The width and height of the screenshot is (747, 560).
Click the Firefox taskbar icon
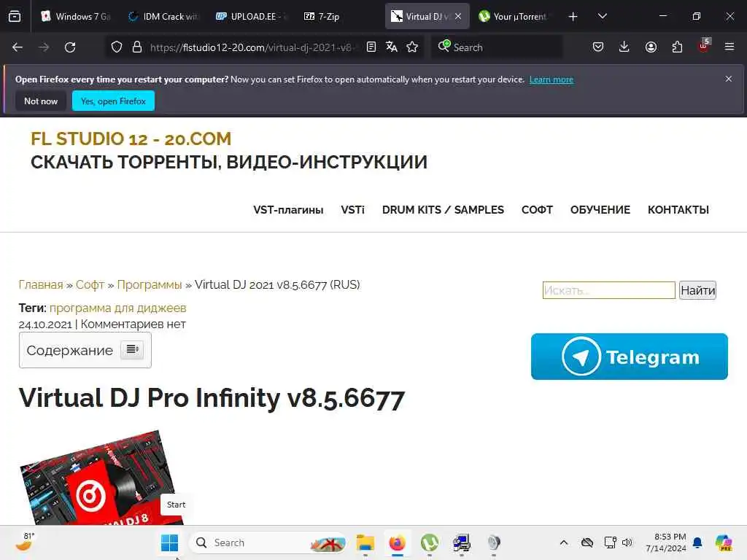398,542
